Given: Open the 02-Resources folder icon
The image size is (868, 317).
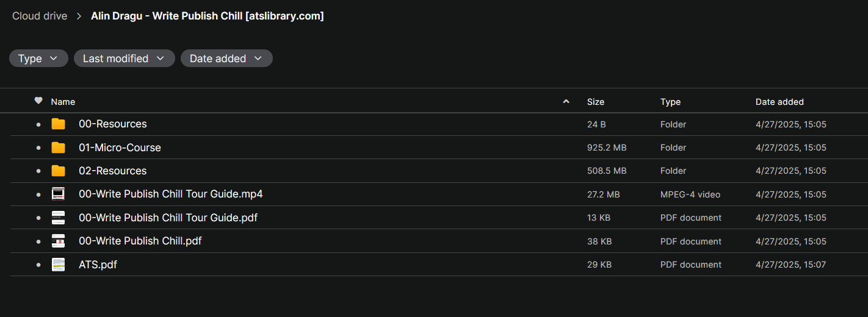Looking at the screenshot, I should pyautogui.click(x=58, y=171).
